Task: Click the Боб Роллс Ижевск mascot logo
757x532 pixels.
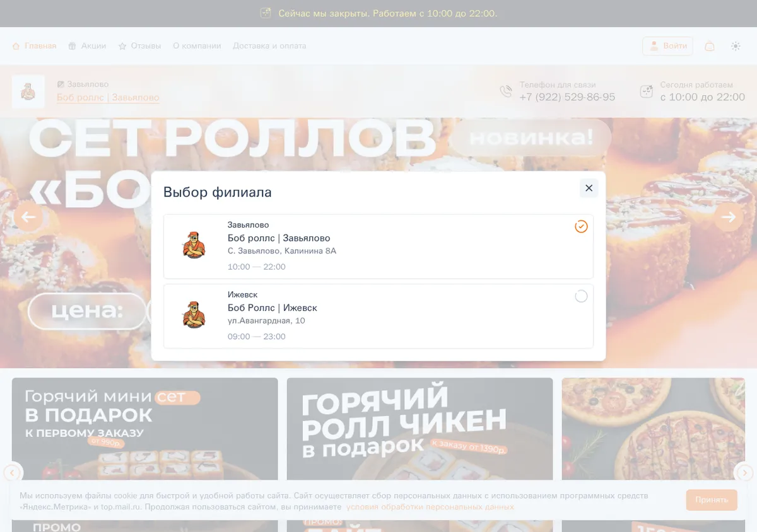Action: click(194, 316)
